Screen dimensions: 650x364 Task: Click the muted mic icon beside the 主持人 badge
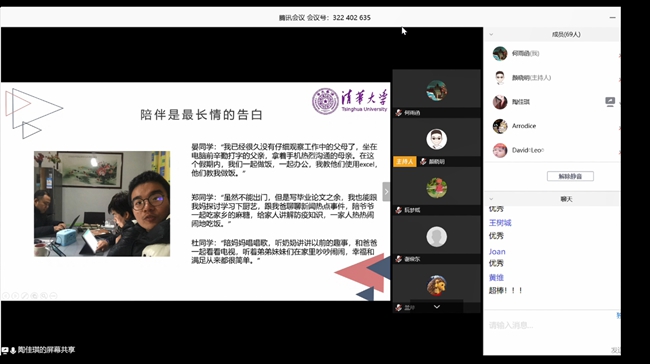click(423, 161)
